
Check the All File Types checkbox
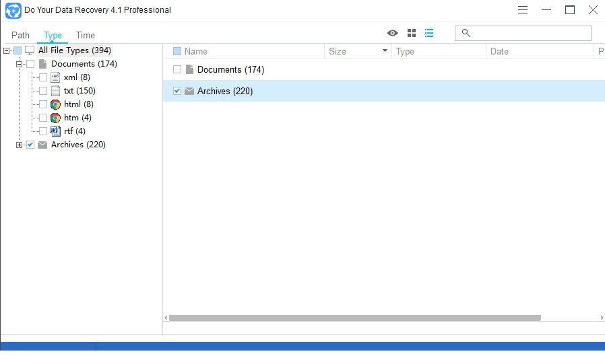[18, 50]
